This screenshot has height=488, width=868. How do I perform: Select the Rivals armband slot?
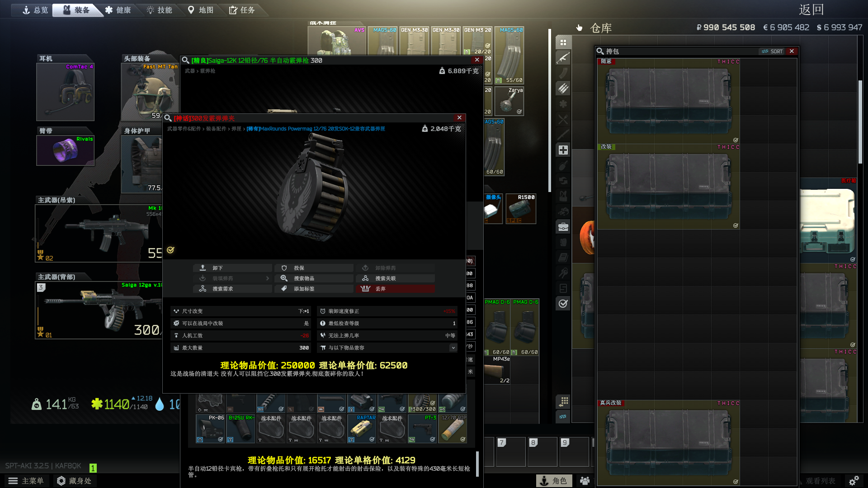tap(66, 150)
